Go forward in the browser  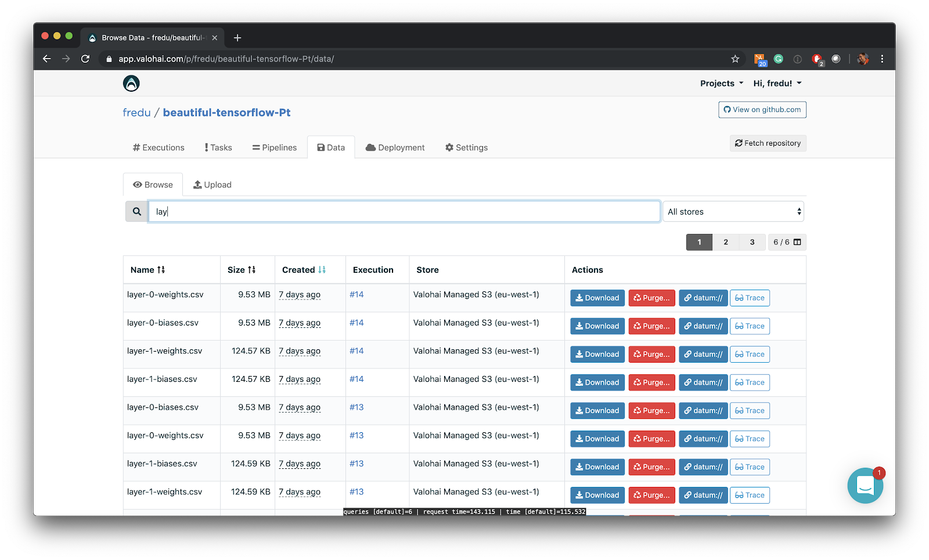click(66, 59)
